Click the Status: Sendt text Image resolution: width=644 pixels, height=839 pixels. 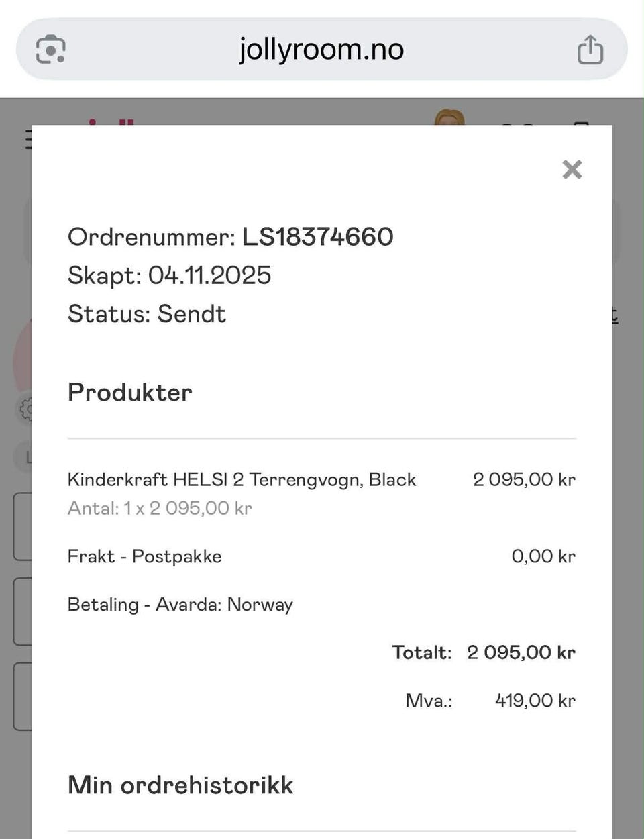point(147,314)
